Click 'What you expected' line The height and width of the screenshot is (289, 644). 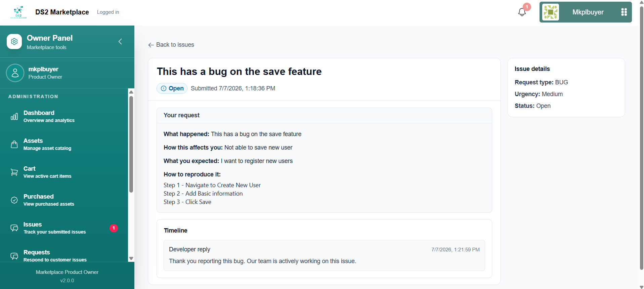228,161
